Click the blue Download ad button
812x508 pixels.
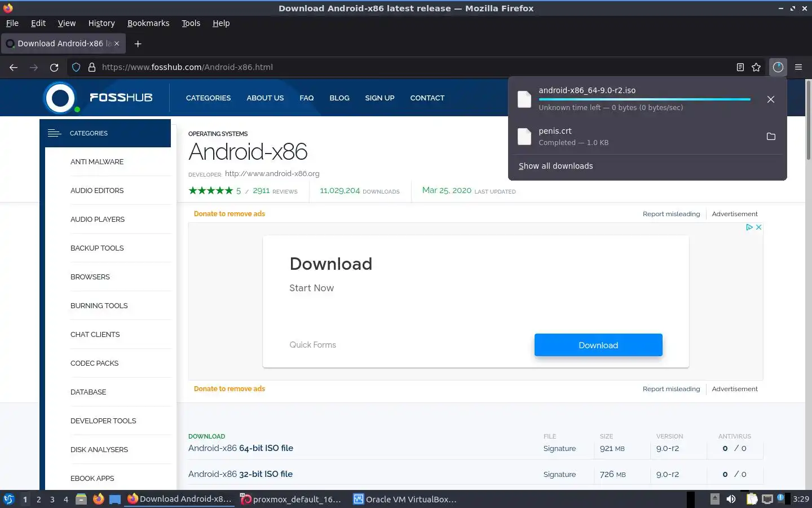coord(598,345)
